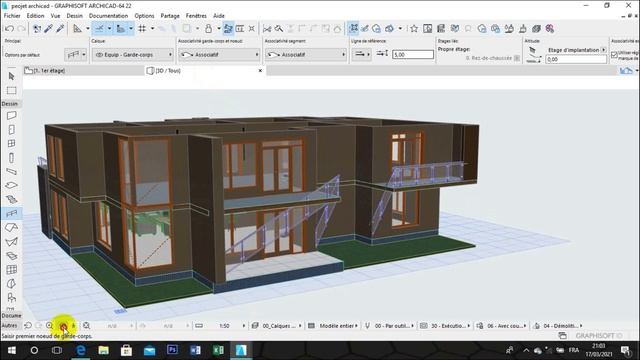Viewport: 640px width, 360px height.
Task: Select the Arrow selection tool
Action: [x=11, y=76]
